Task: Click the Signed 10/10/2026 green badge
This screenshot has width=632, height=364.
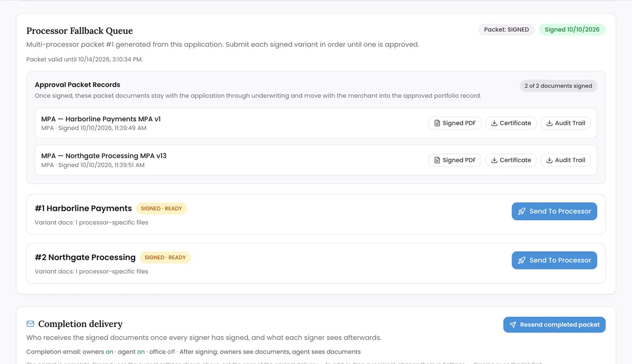Action: pyautogui.click(x=572, y=29)
